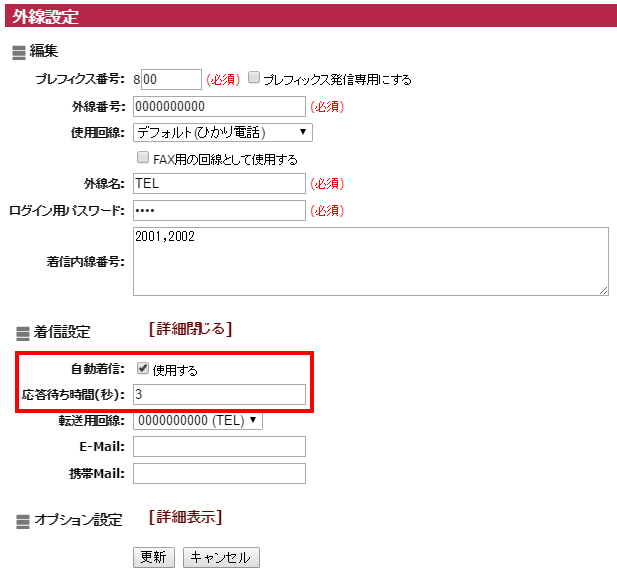Click the キャンセル button
617x577 pixels.
(221, 557)
